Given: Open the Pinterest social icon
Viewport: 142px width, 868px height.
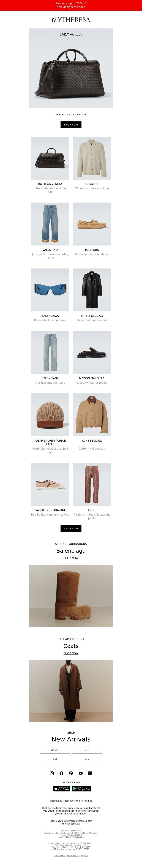Looking at the screenshot, I should click(x=71, y=773).
